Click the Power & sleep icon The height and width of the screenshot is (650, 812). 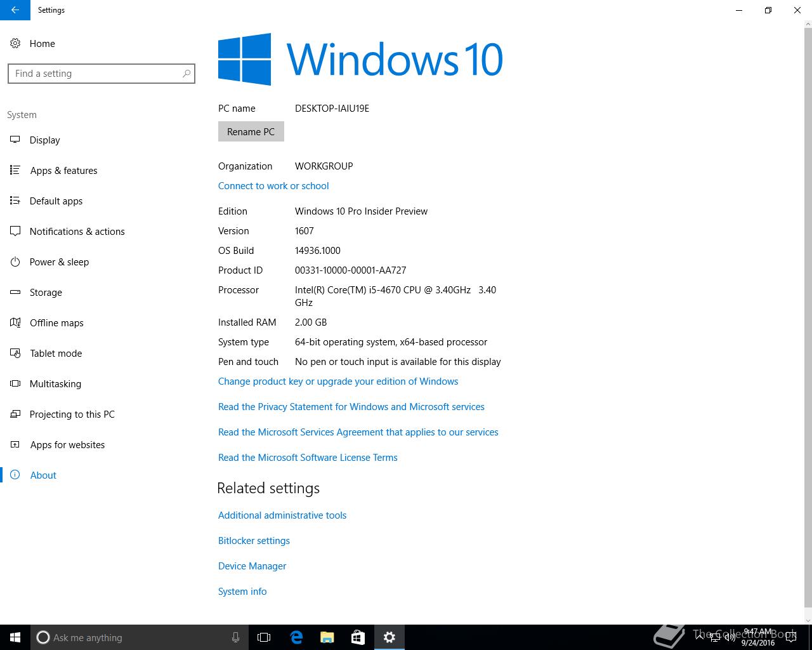[x=15, y=262]
